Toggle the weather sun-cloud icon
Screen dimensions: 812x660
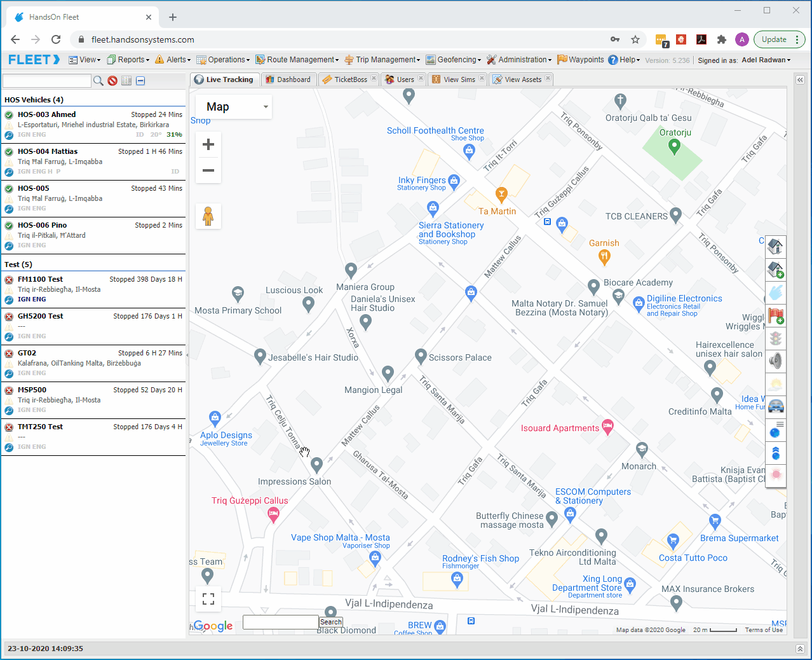776,384
